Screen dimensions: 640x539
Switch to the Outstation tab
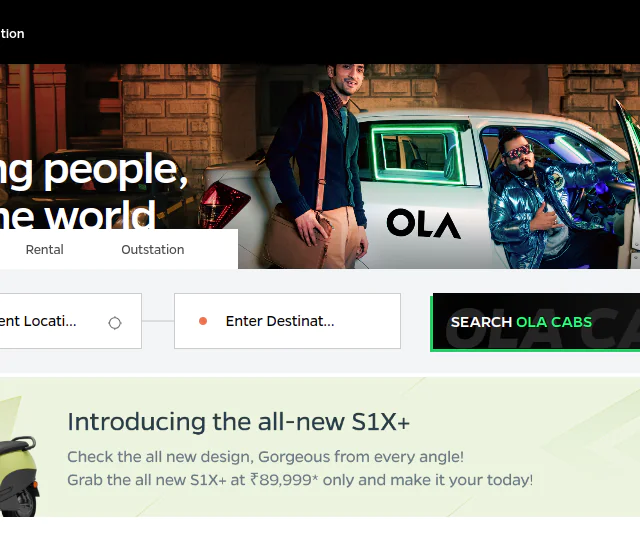153,249
